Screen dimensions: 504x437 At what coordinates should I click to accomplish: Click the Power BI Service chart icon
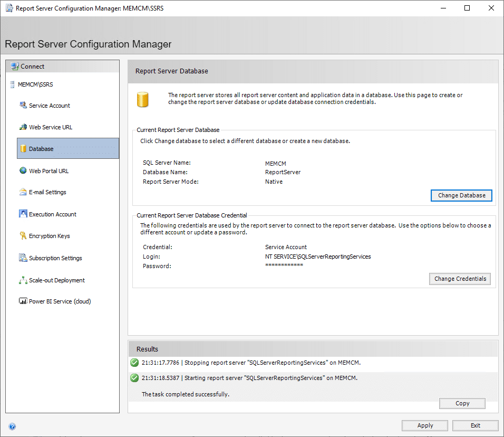(x=23, y=301)
